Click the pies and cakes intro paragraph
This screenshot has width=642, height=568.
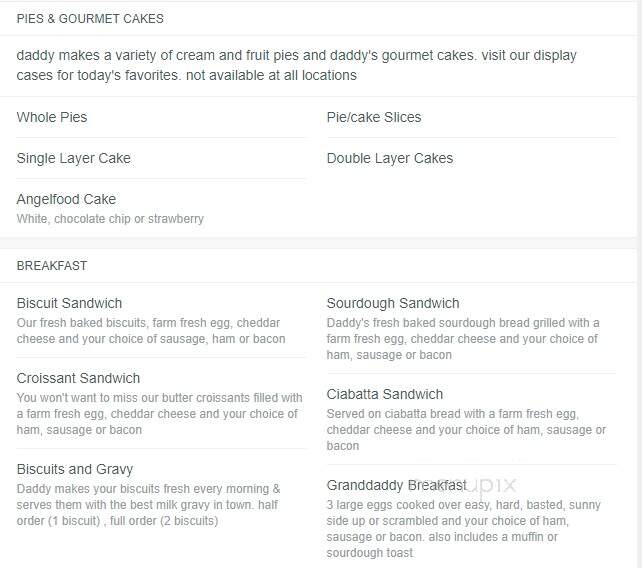[x=296, y=66]
